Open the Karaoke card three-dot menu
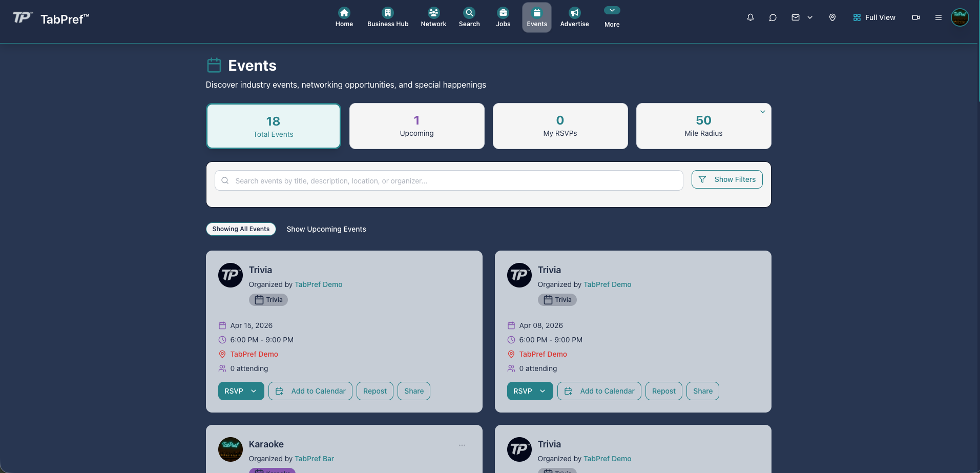This screenshot has width=980, height=473. [x=462, y=445]
